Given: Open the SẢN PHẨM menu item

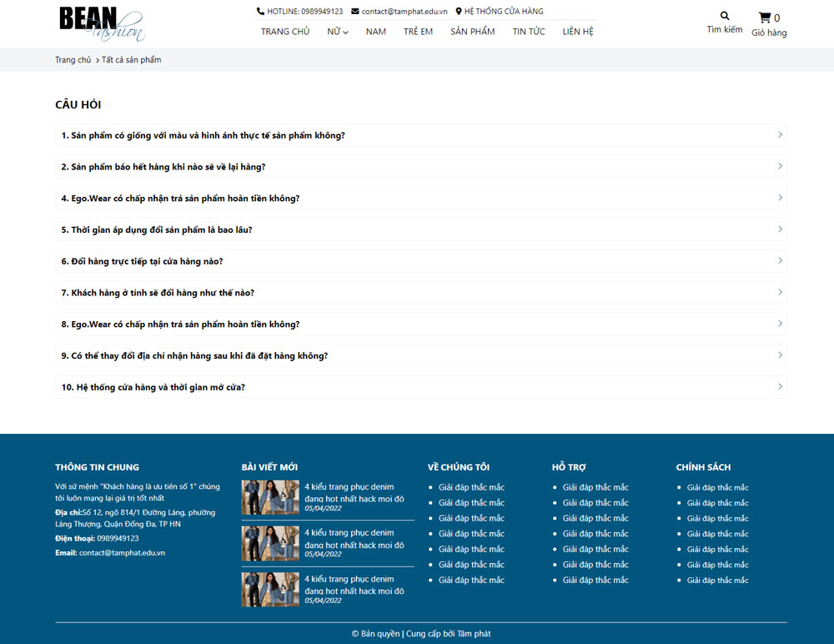Looking at the screenshot, I should 472,32.
